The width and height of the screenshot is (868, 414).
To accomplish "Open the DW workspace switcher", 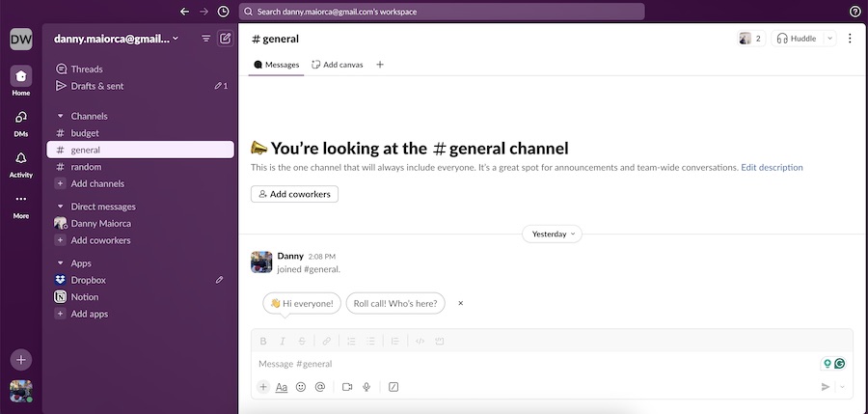I will 21,39.
